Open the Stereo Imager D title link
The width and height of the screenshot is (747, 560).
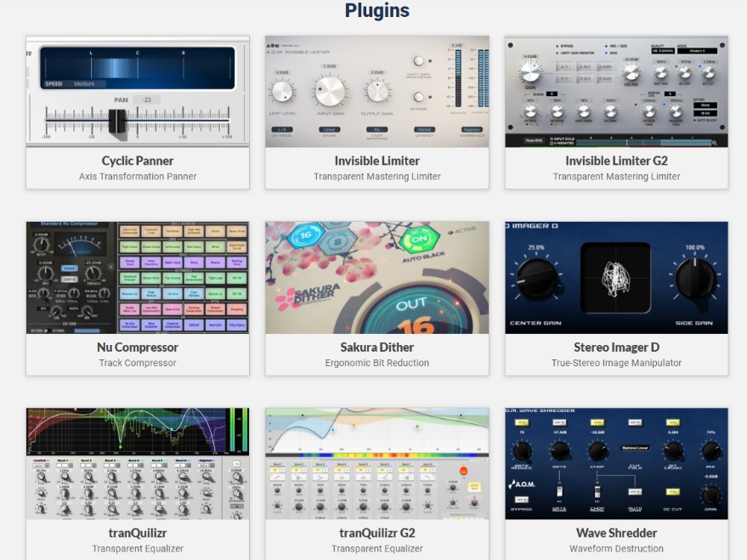tap(616, 347)
